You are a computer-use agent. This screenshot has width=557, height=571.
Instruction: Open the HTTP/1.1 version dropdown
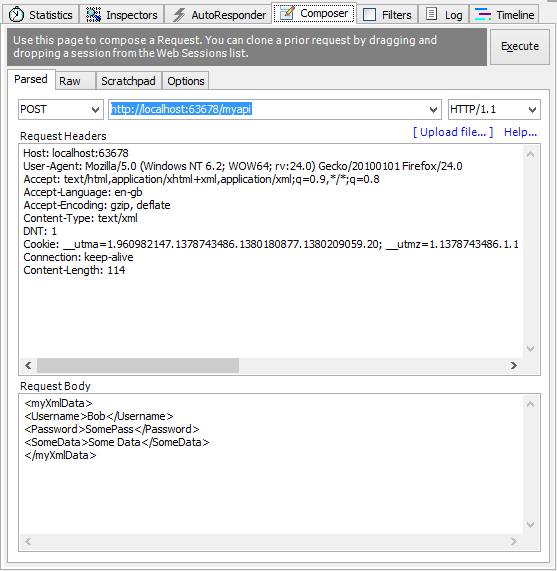pos(494,109)
